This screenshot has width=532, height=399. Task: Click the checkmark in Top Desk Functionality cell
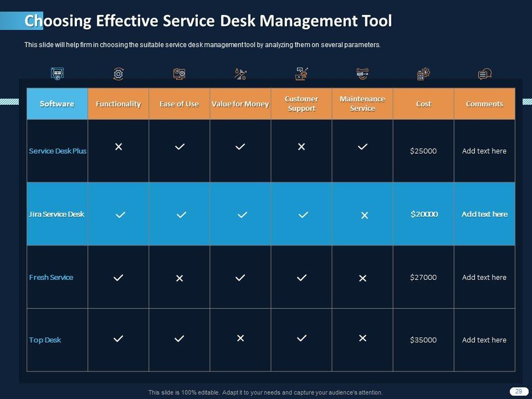tap(118, 338)
